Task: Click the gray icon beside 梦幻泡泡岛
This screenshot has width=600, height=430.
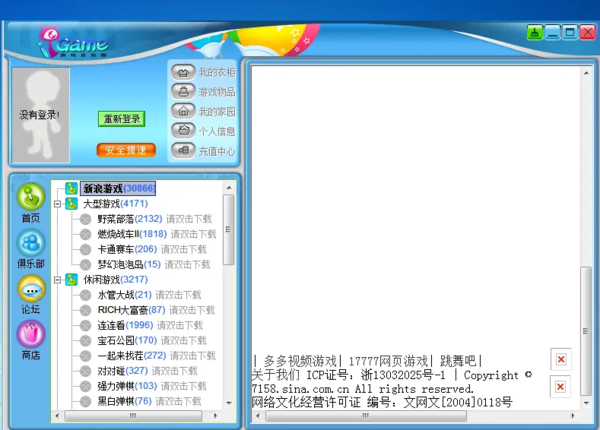Action: pos(85,265)
